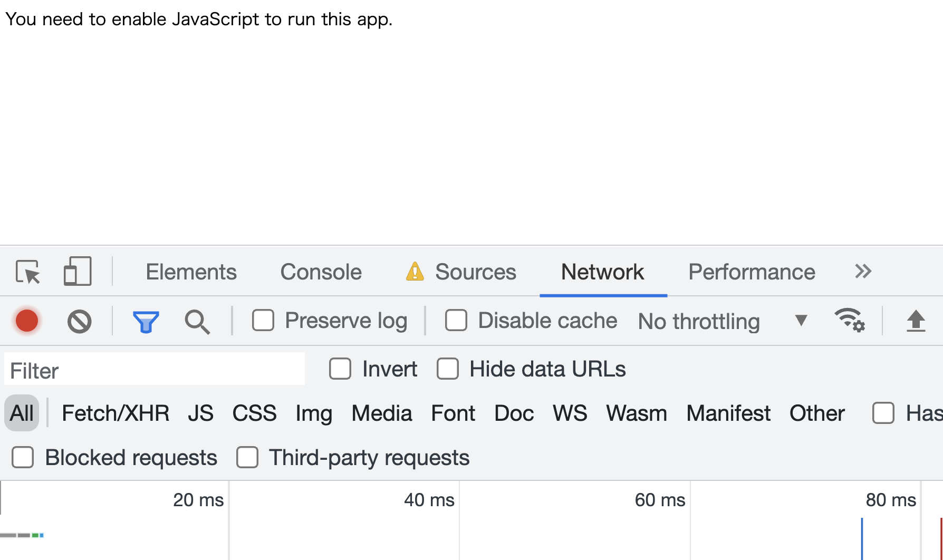The height and width of the screenshot is (560, 943).
Task: Click the 40 ms timeline overview marker
Action: point(429,500)
